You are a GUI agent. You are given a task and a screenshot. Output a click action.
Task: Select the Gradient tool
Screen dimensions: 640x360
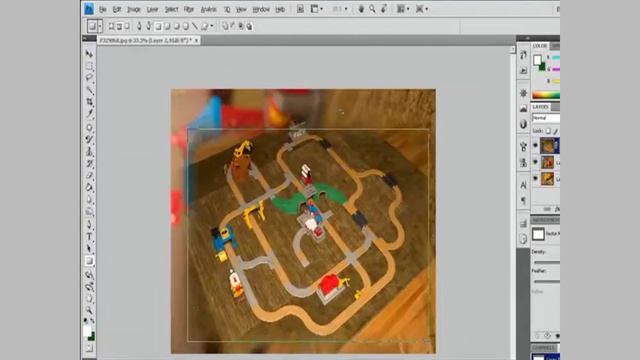click(x=89, y=187)
